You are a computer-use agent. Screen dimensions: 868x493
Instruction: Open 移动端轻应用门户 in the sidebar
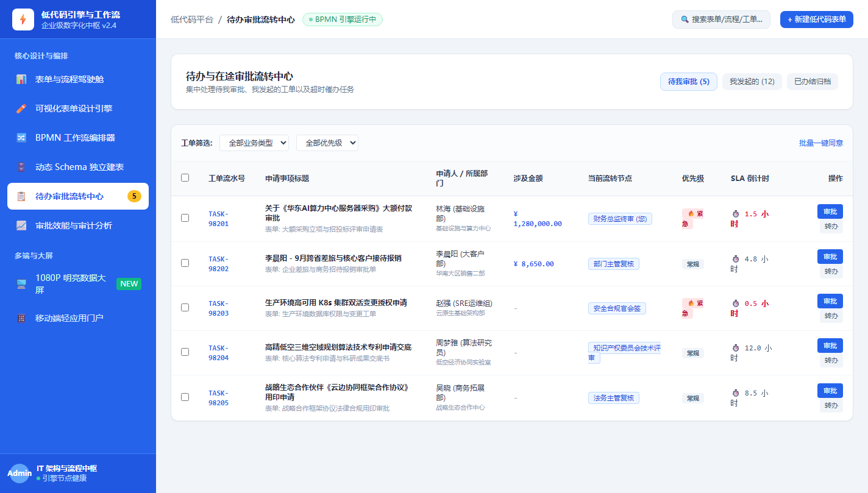click(x=78, y=318)
